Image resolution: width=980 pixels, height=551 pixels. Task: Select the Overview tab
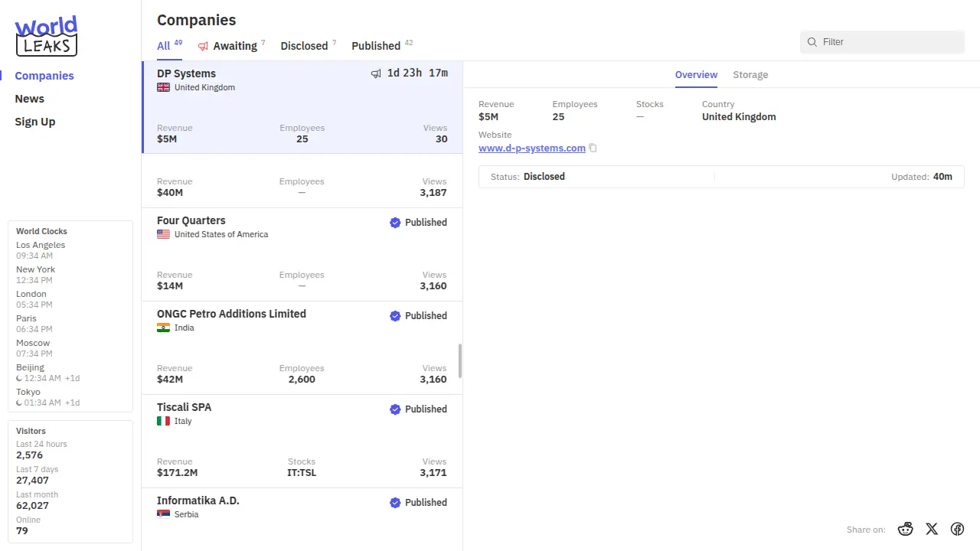click(696, 75)
